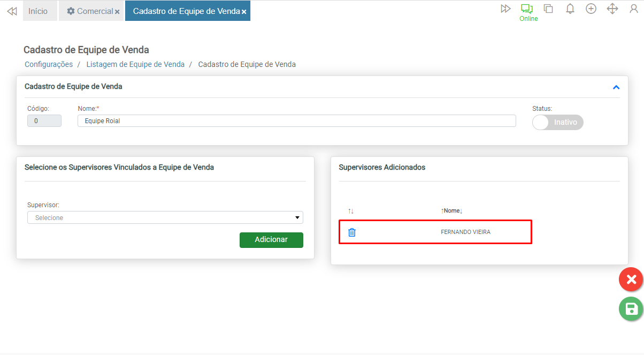Toggle the Inativo status switch
The width and height of the screenshot is (644, 355).
click(557, 122)
